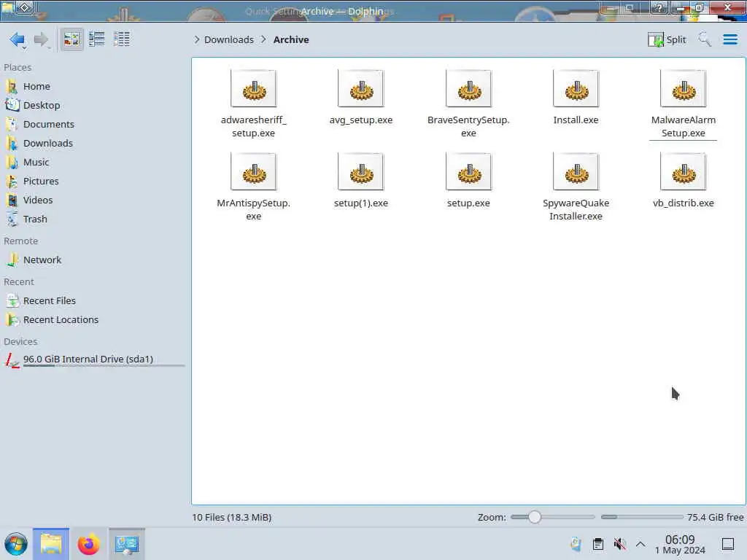
Task: Toggle Split view
Action: click(x=667, y=39)
